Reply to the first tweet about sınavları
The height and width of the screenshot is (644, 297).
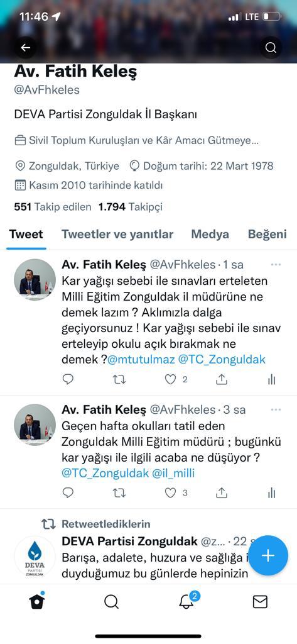pos(68,379)
